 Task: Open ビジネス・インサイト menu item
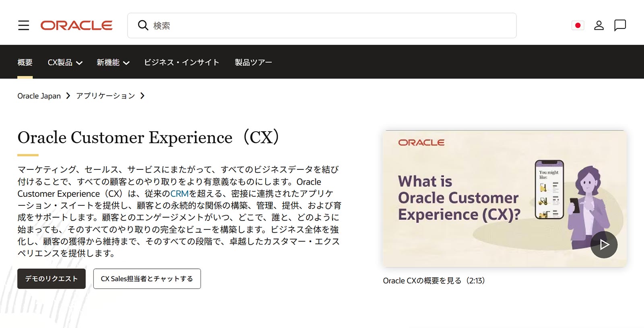point(182,62)
